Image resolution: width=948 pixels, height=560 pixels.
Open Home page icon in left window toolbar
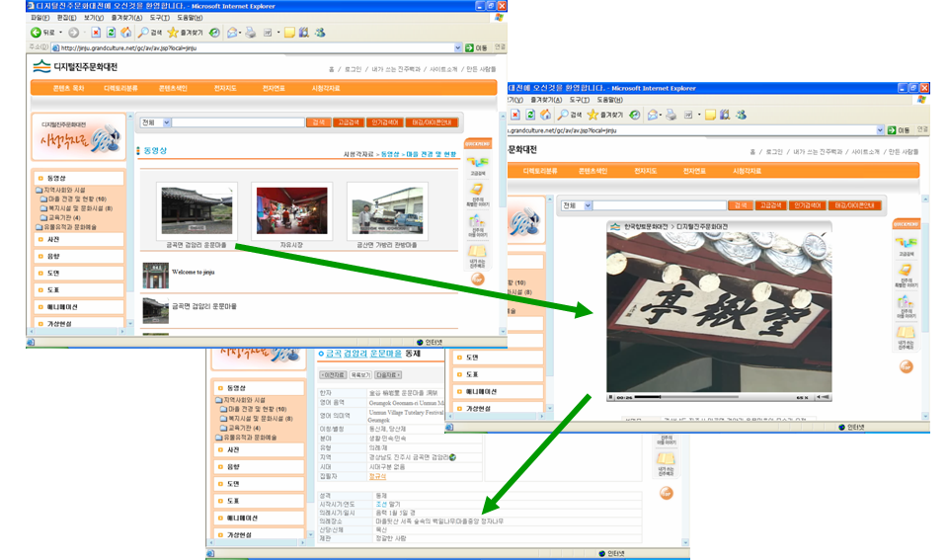pyautogui.click(x=125, y=33)
